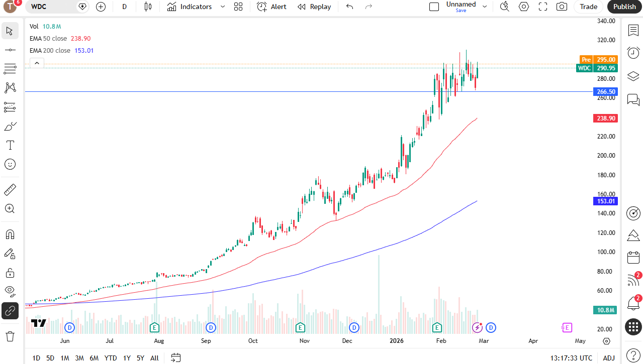Open the quick search icon
The width and height of the screenshot is (643, 364).
505,7
